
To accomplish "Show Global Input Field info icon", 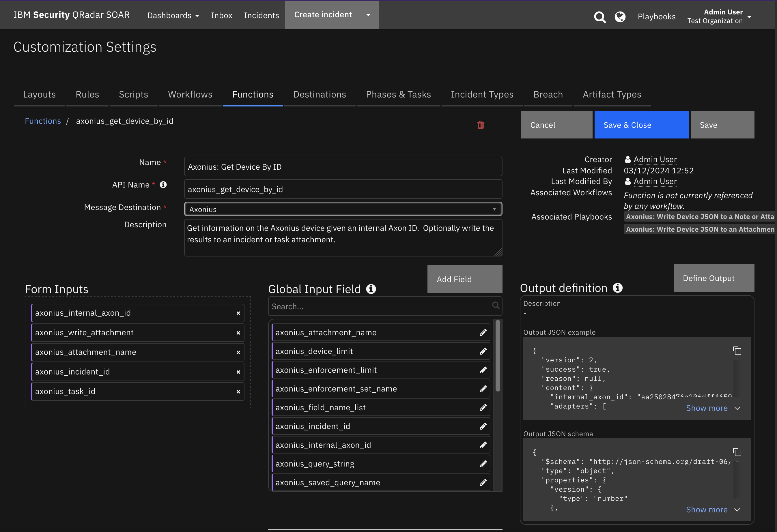I will point(371,289).
